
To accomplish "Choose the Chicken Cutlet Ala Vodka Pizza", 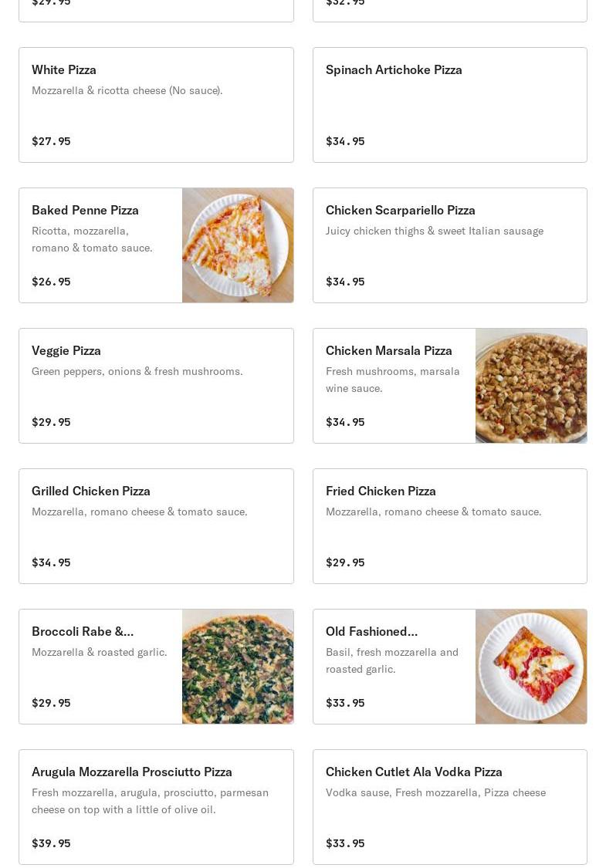I will click(x=449, y=807).
